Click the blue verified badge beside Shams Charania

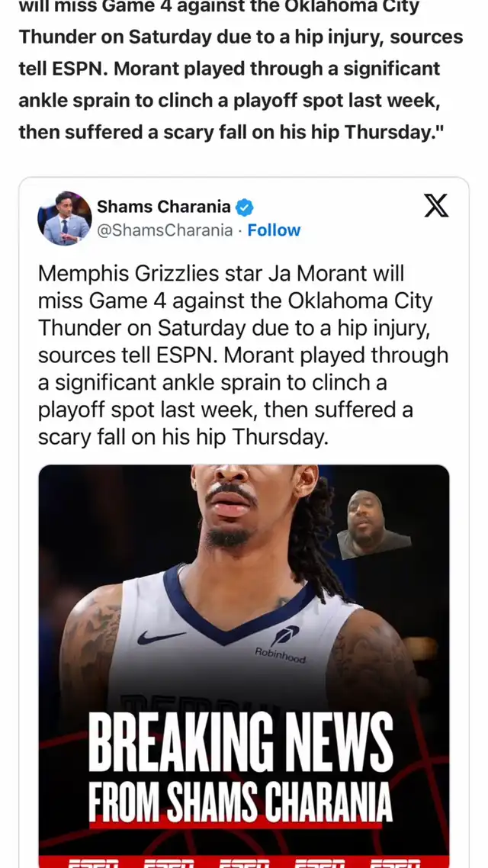pos(245,207)
